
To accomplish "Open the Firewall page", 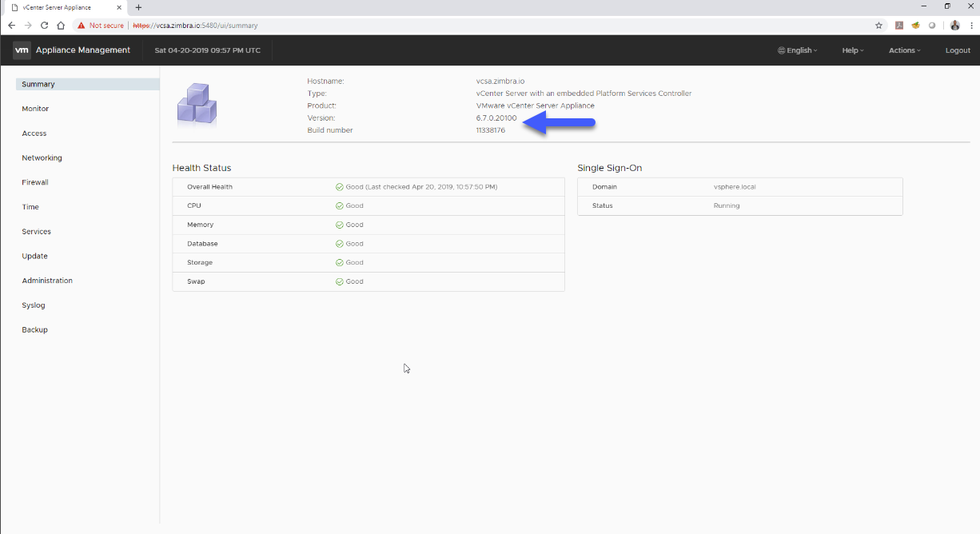I will click(35, 182).
